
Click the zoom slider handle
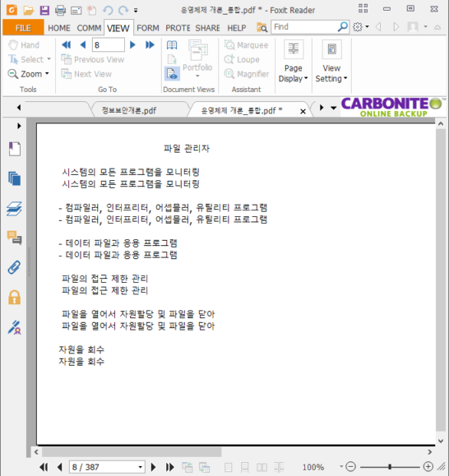[390, 467]
